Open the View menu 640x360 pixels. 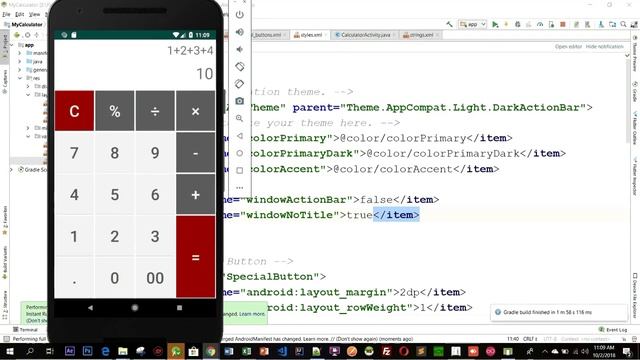click(x=34, y=14)
